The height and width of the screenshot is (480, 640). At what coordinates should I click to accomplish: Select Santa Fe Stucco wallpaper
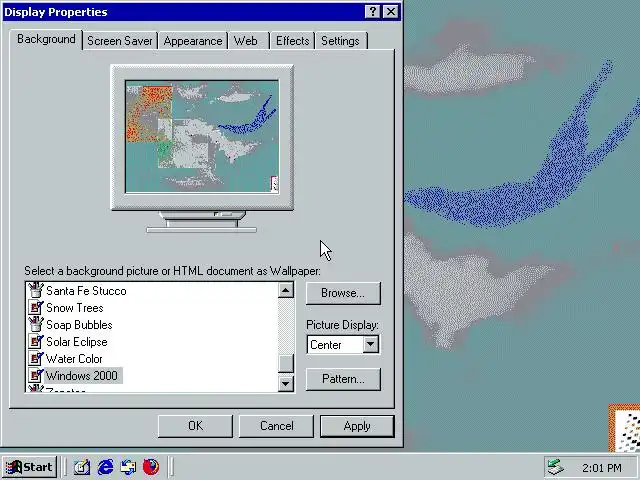click(x=86, y=291)
